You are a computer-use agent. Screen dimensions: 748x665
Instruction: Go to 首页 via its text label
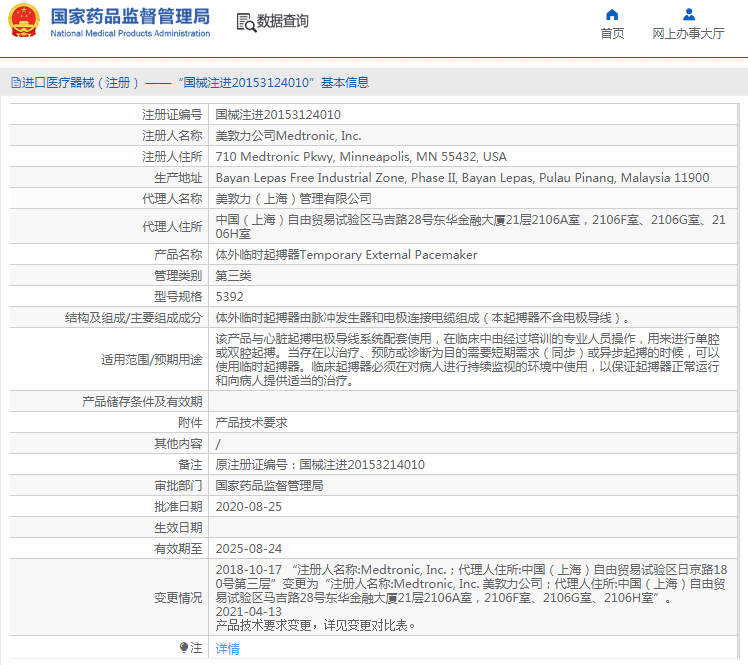[612, 33]
